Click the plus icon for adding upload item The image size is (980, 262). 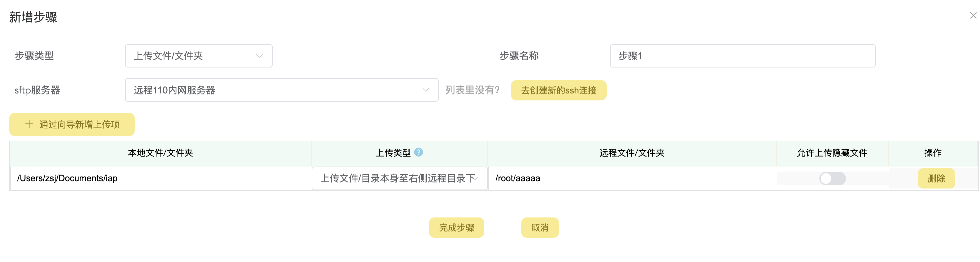click(29, 124)
